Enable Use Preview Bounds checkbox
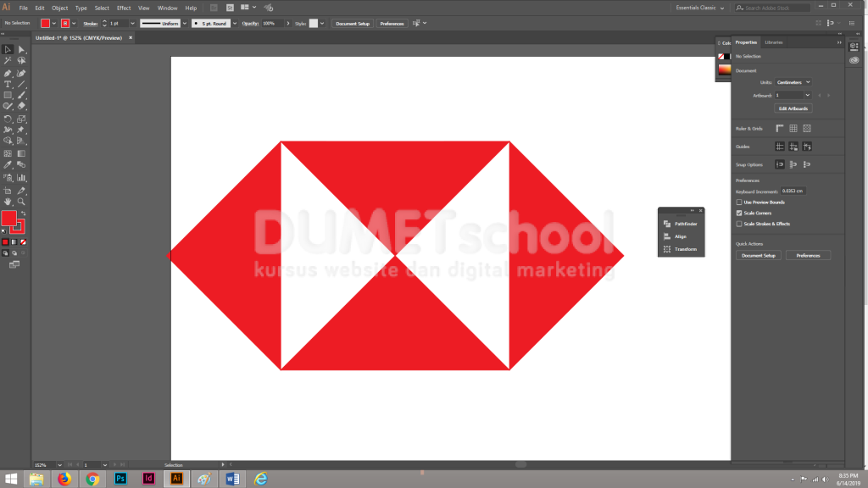868x488 pixels. [x=739, y=202]
